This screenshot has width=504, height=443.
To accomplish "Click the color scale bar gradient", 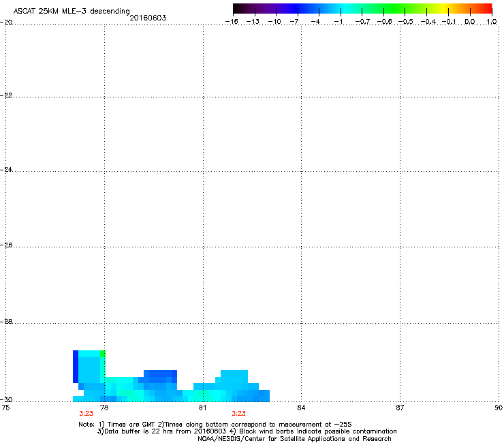I will click(362, 9).
